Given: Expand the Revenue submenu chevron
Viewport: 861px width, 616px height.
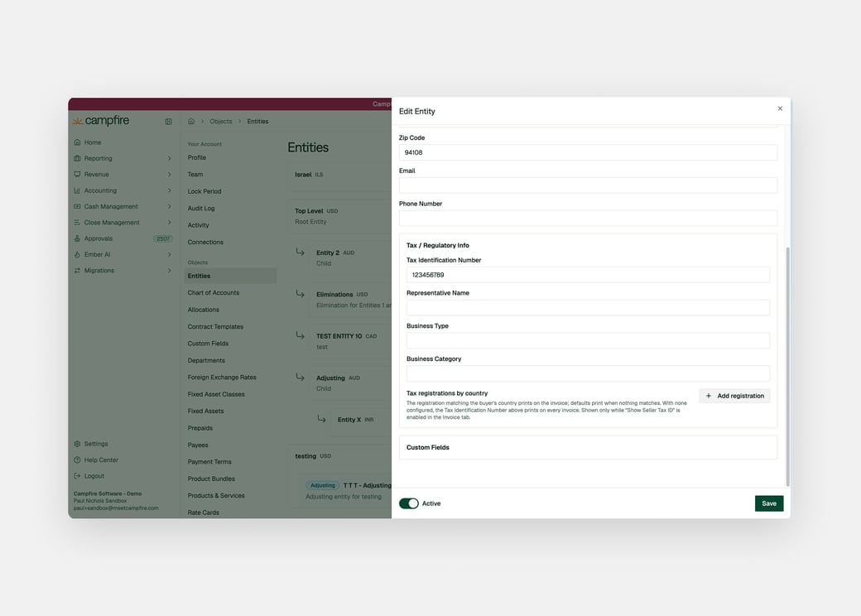Looking at the screenshot, I should click(169, 174).
